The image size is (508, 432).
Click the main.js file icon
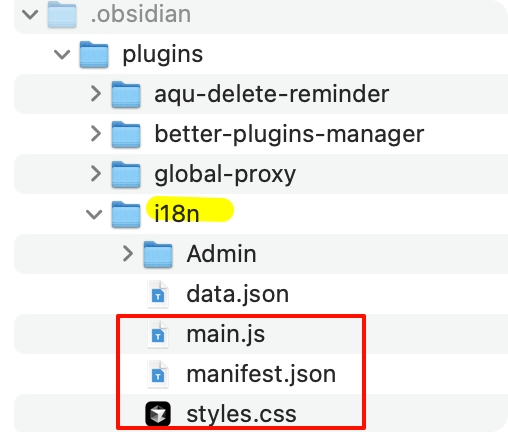click(x=158, y=334)
